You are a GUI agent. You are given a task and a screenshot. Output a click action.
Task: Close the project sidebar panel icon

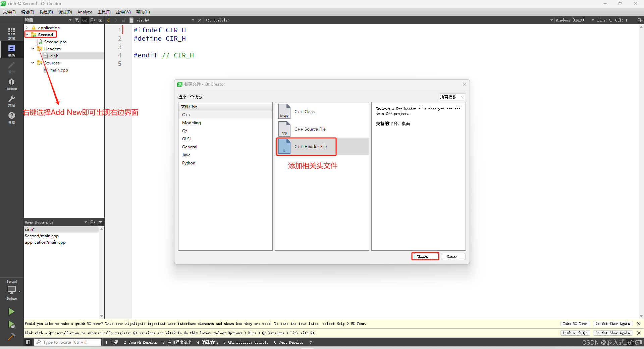pos(100,20)
